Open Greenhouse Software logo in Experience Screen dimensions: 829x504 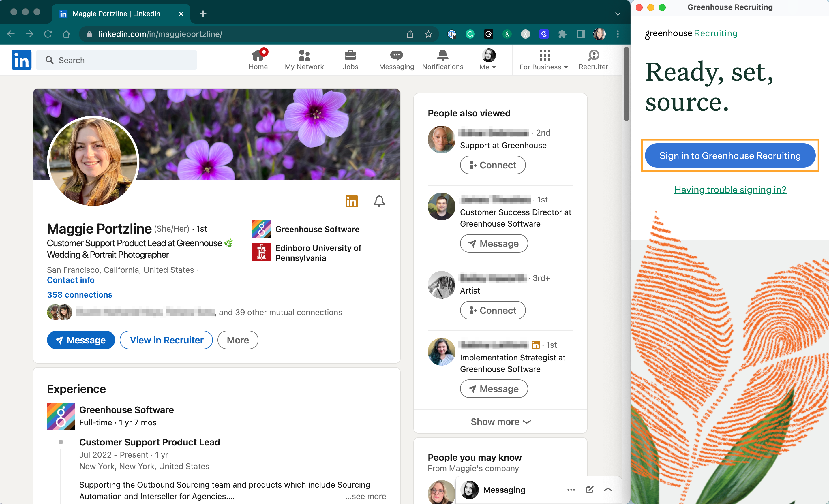[61, 416]
